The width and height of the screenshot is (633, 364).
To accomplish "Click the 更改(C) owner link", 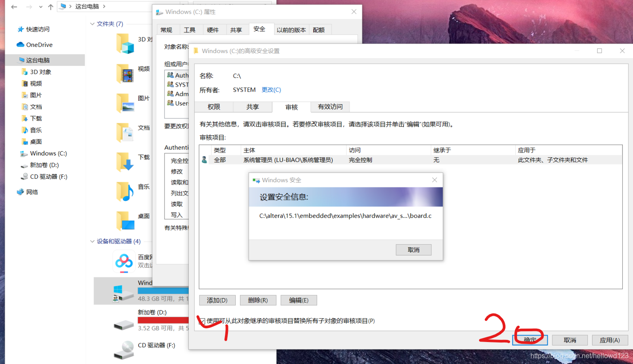I will [271, 90].
